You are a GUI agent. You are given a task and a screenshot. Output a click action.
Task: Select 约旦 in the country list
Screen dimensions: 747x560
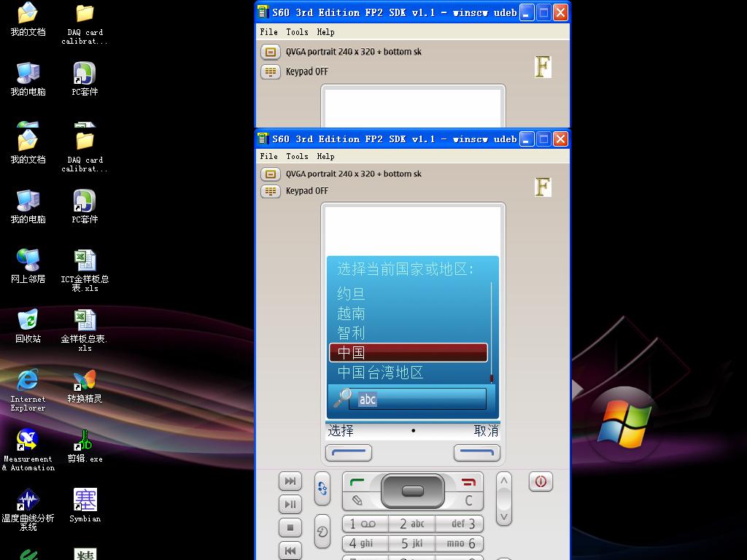[351, 293]
